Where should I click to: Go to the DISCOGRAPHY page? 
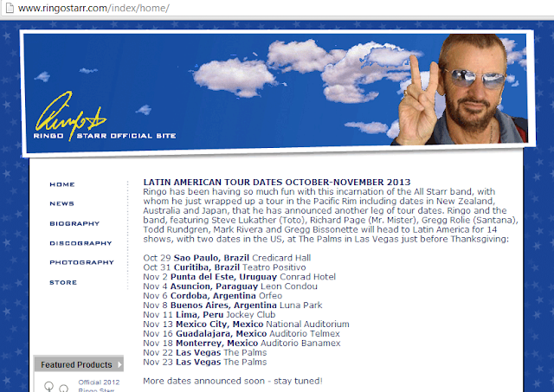coord(81,243)
